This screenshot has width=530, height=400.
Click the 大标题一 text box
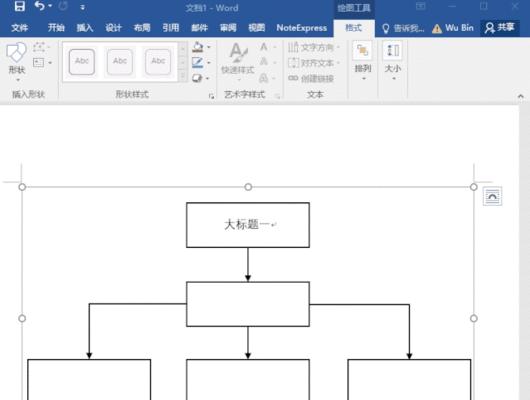(x=248, y=225)
